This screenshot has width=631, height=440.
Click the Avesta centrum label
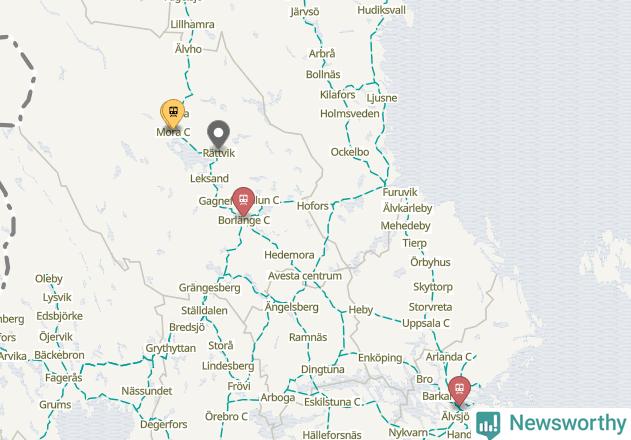305,276
